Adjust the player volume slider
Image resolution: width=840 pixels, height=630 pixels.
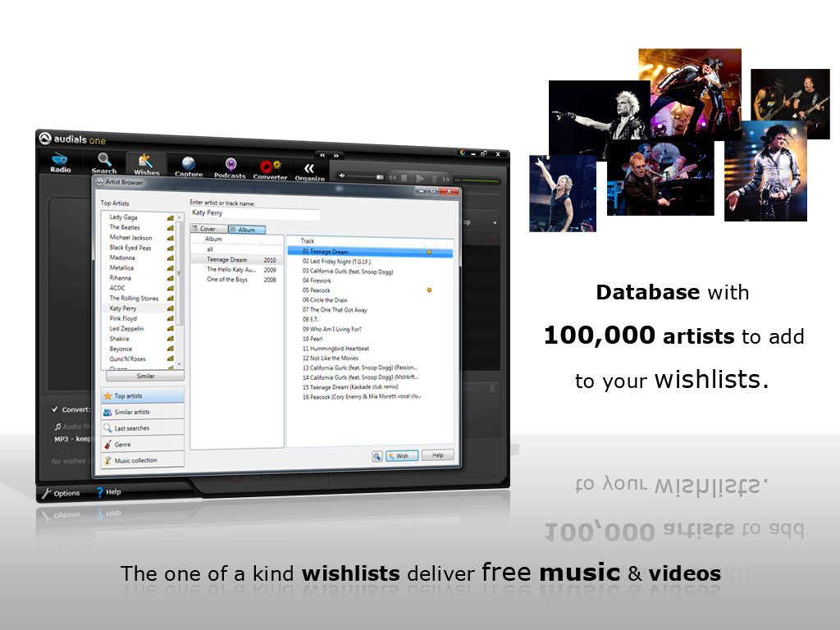(368, 177)
